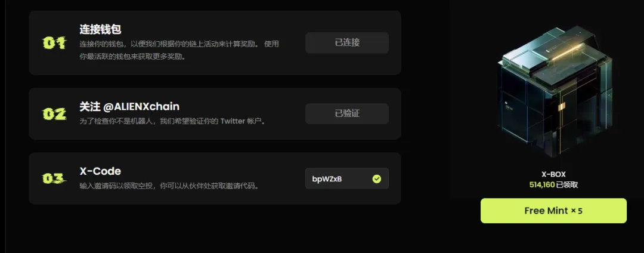The height and width of the screenshot is (253, 644).
Task: Click the Twitter verification description text
Action: 173,122
